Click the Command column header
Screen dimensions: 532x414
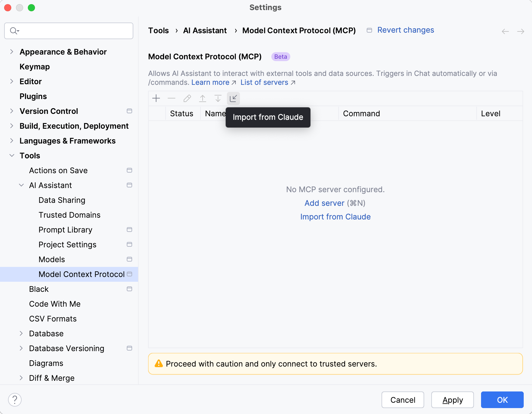tap(361, 114)
